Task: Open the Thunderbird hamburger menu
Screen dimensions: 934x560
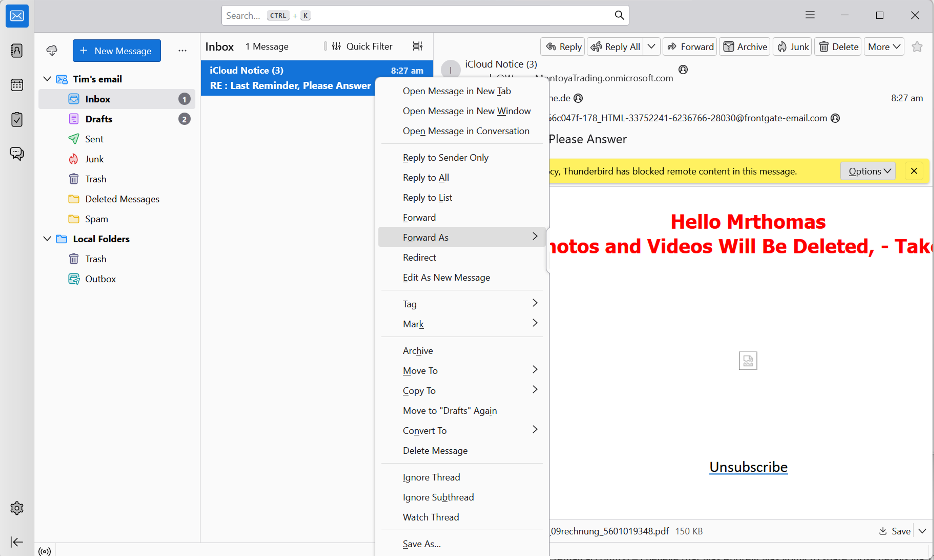Action: coord(810,15)
